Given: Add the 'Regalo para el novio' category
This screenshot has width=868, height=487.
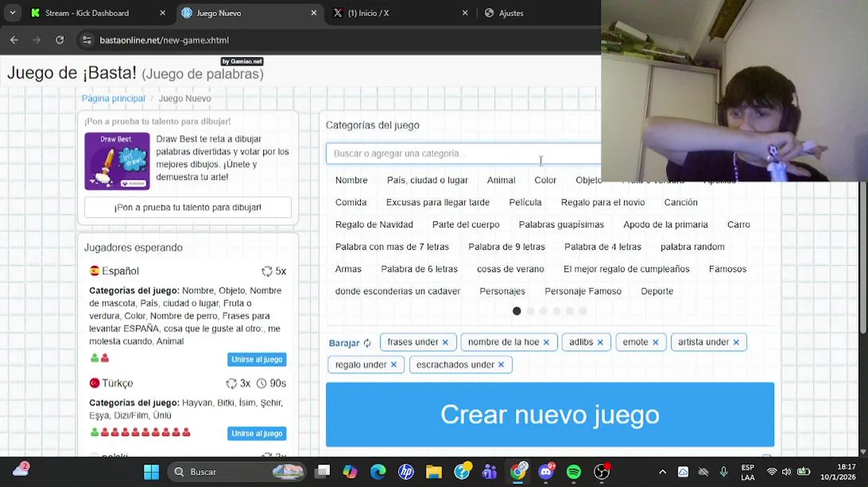Looking at the screenshot, I should pos(603,202).
